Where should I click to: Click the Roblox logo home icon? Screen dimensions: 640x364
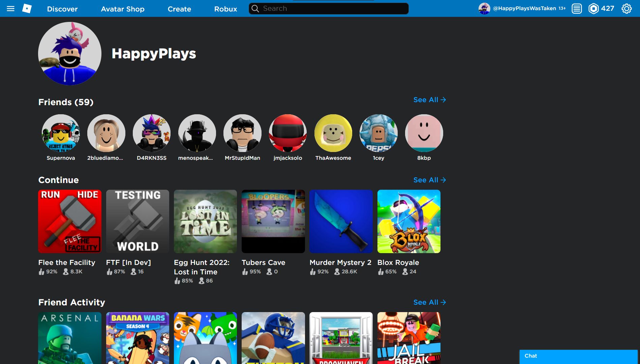tap(27, 8)
